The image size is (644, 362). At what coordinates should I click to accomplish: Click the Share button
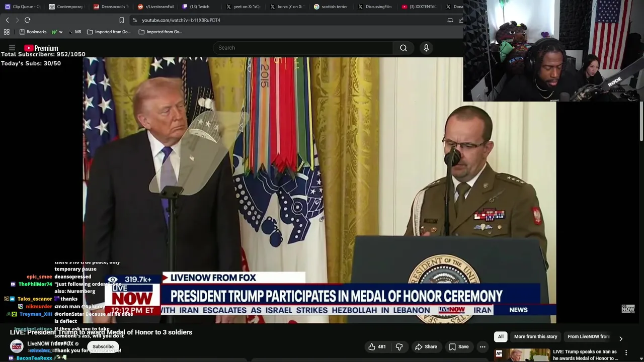click(426, 346)
